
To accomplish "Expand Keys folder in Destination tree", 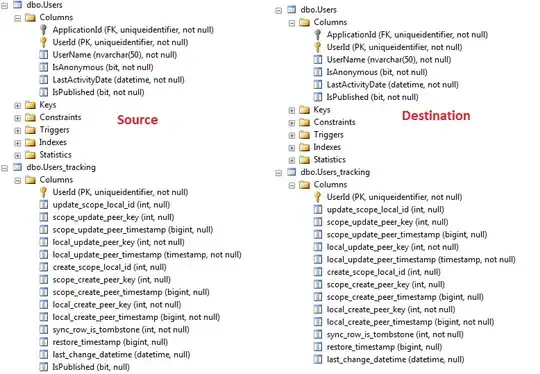I will pyautogui.click(x=291, y=111).
